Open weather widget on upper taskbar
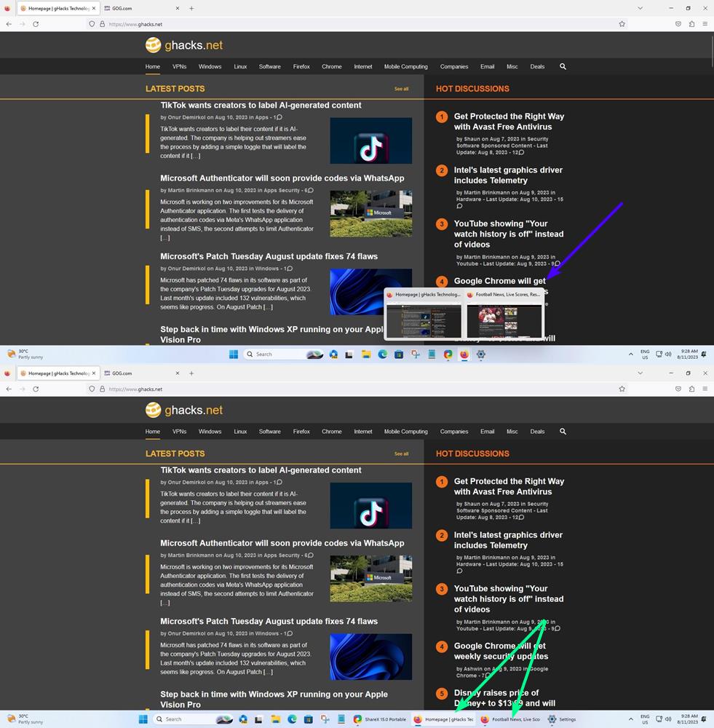This screenshot has height=728, width=714. click(25, 355)
